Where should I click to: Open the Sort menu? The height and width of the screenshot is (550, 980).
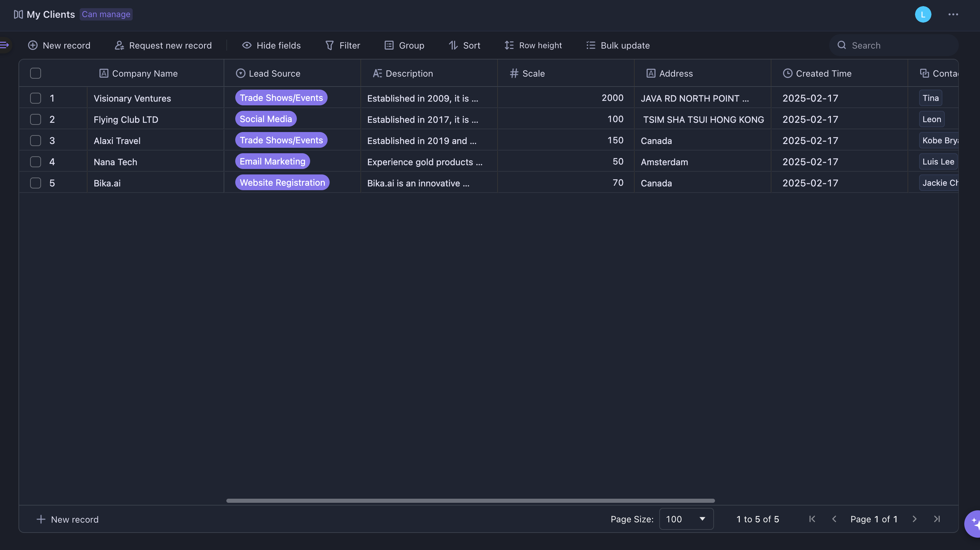[464, 45]
